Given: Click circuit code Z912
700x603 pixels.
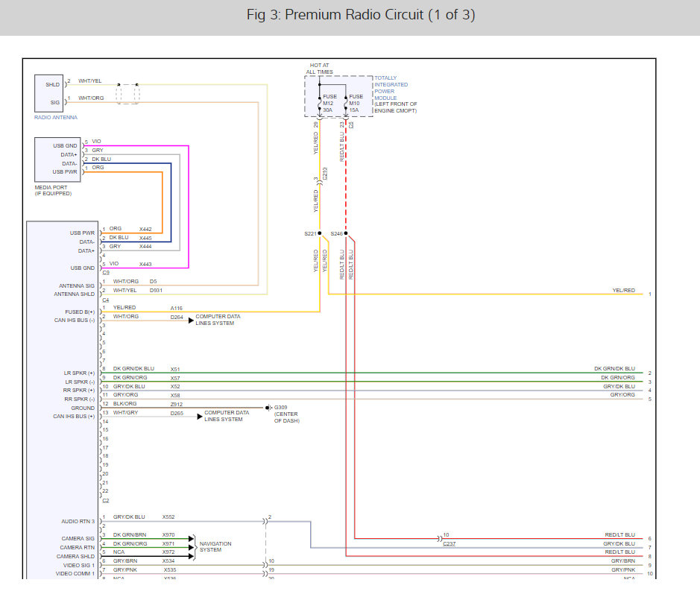Looking at the screenshot, I should coord(177,405).
